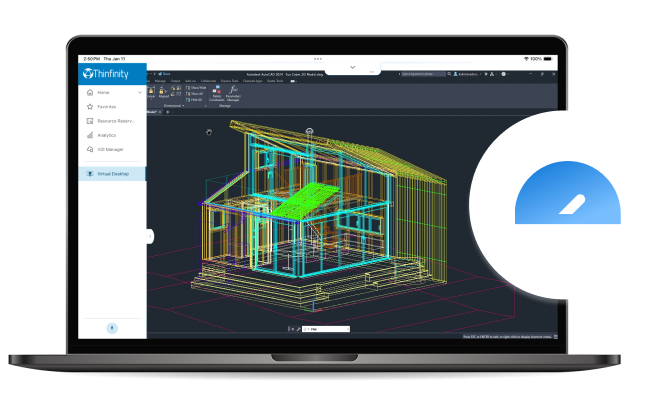Expand the top drop-down chevron toolbar tab

pyautogui.click(x=353, y=68)
